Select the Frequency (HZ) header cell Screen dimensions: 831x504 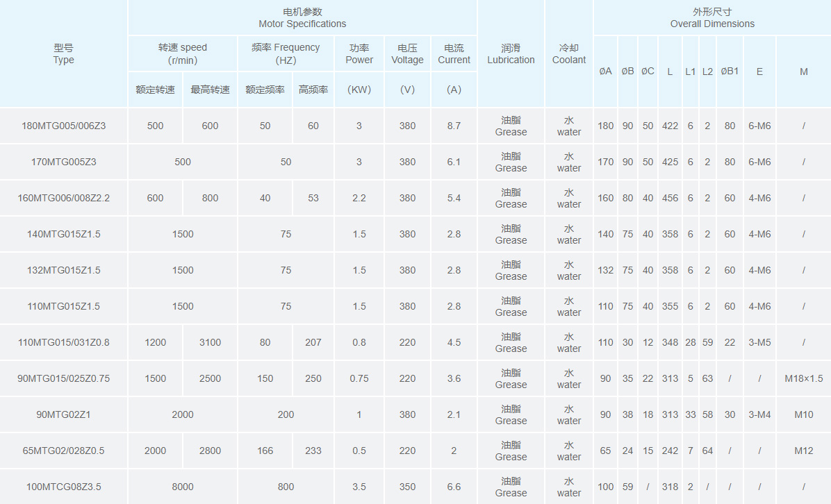click(286, 53)
